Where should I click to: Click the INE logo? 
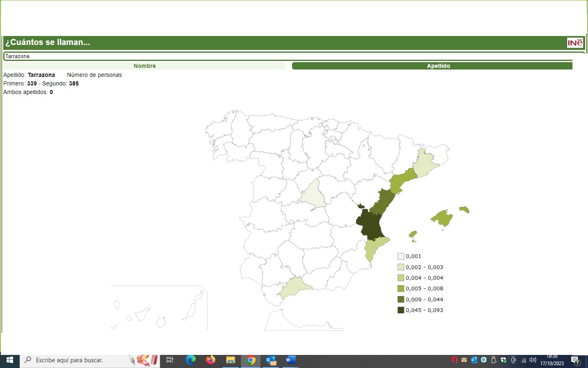tap(575, 43)
